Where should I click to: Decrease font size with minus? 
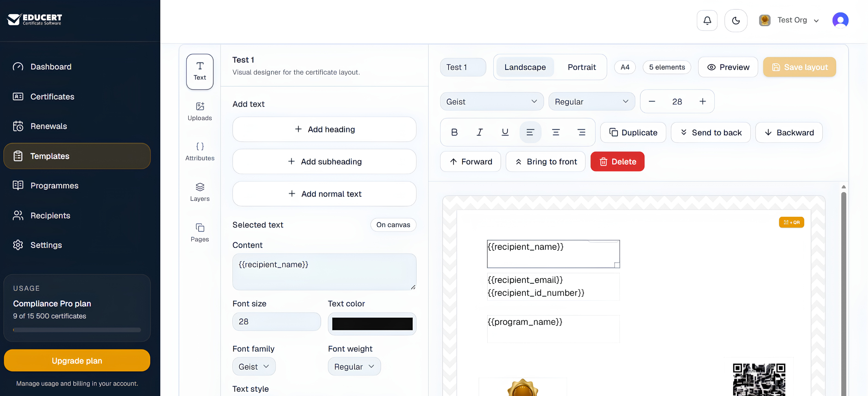[652, 102]
